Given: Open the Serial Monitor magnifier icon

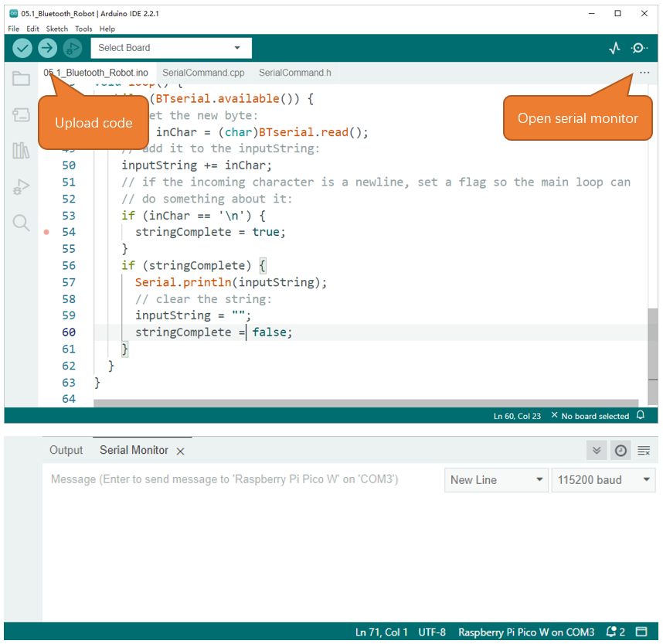Looking at the screenshot, I should click(639, 48).
